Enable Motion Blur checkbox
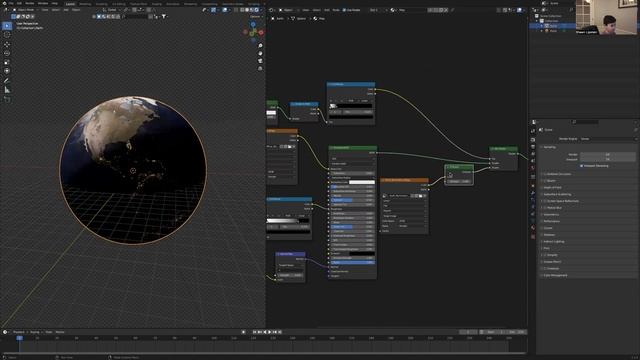The height and width of the screenshot is (360, 640). (x=545, y=208)
